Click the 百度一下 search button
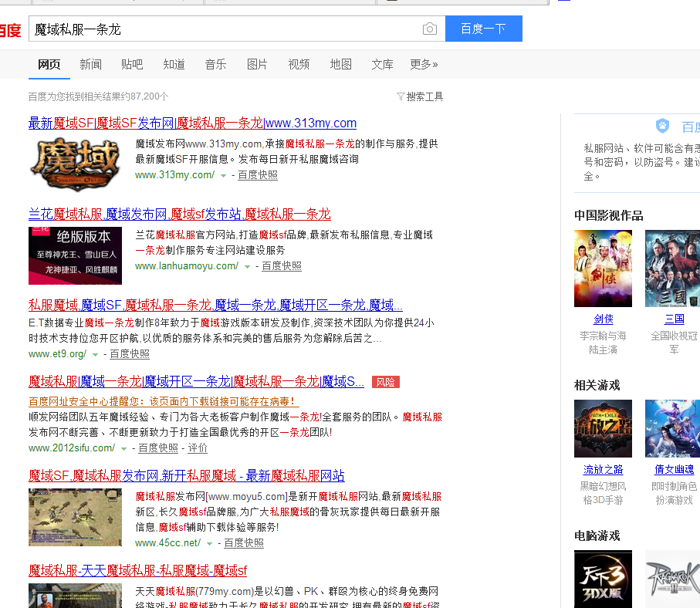700x608 pixels. 483,29
